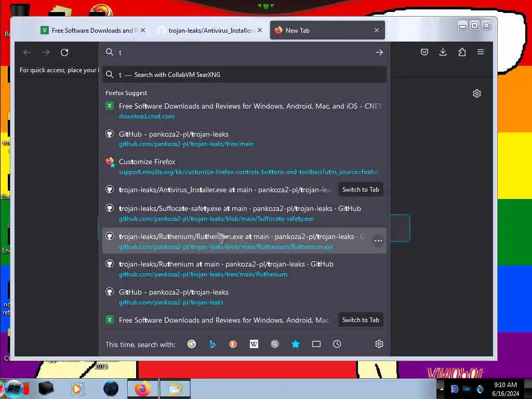Open the file explorer window taskbar icon
Screen dimensions: 532x399
point(175,389)
